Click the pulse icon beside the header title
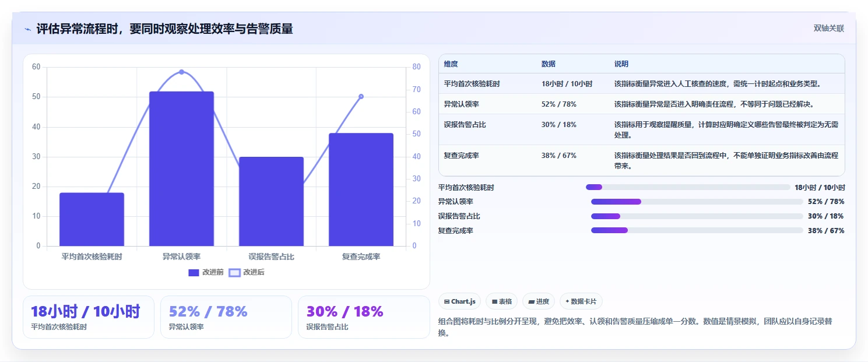The image size is (868, 362). coord(27,29)
